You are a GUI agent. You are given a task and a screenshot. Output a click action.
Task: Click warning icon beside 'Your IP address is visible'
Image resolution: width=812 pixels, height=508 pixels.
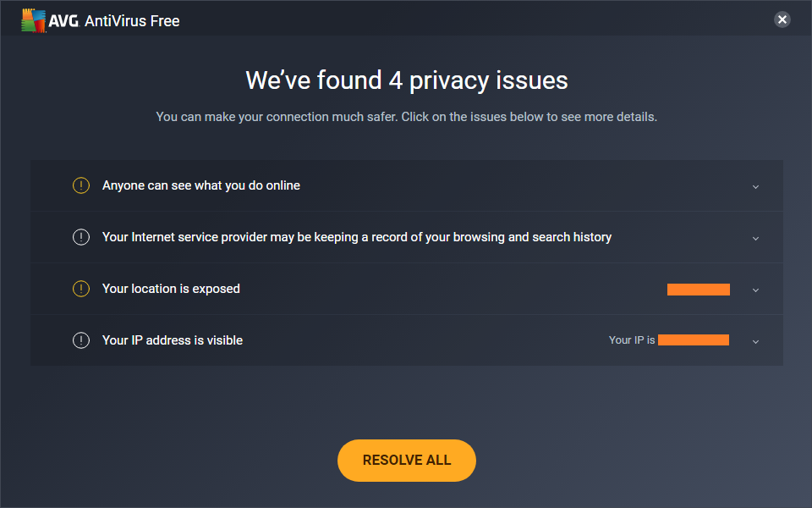(x=81, y=340)
